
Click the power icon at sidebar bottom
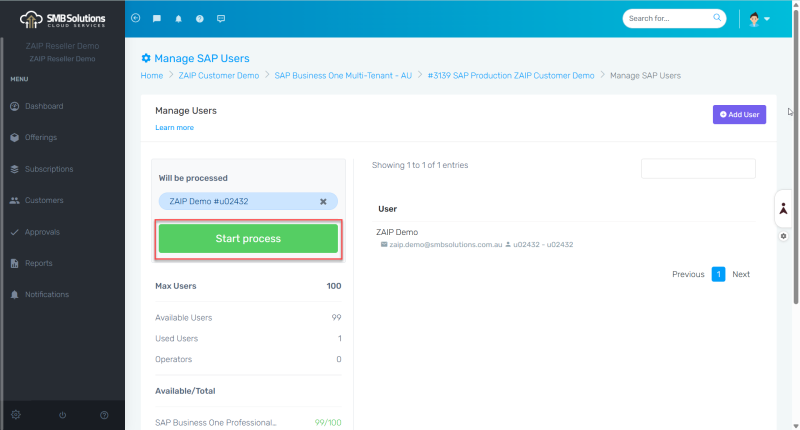(62, 414)
